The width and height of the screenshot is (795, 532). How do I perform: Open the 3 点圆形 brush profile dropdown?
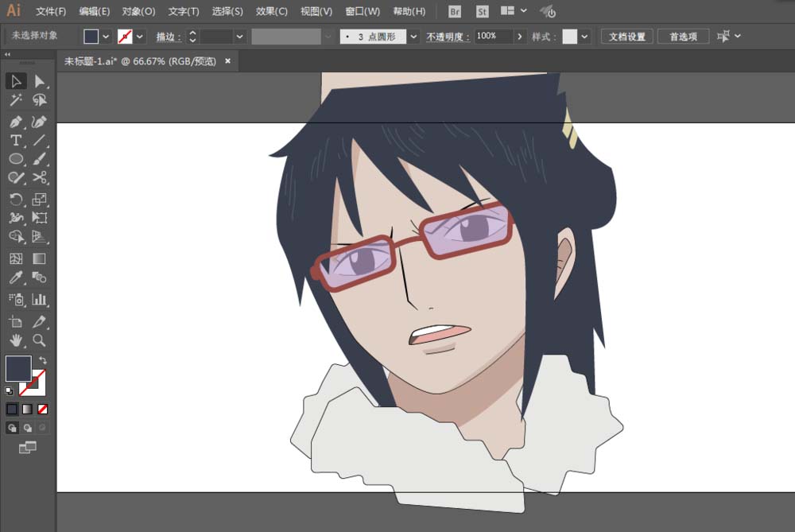click(413, 37)
